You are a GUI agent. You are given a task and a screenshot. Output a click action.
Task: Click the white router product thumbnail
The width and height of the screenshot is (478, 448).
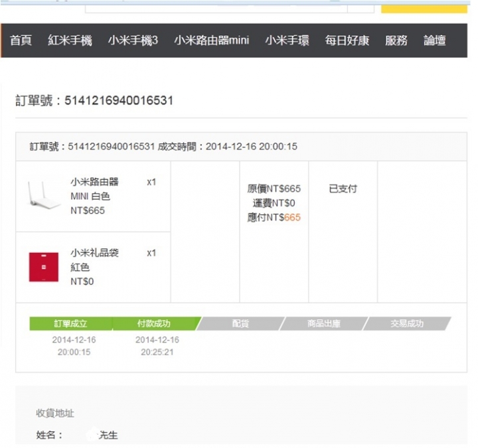click(x=44, y=195)
